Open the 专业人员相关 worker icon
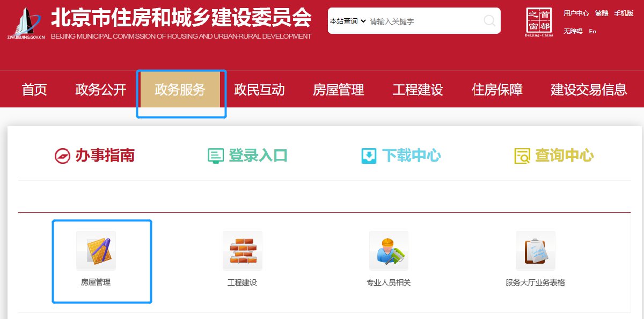Screen dimensions: 644x319 (389, 250)
